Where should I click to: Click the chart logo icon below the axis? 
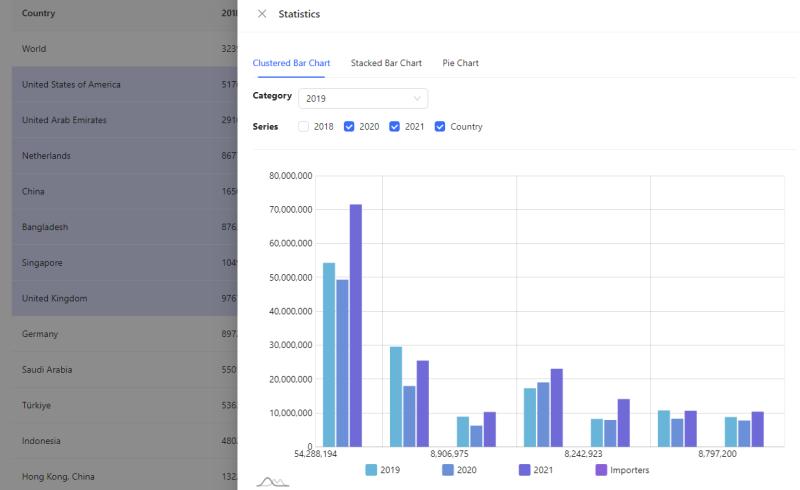pos(272,483)
